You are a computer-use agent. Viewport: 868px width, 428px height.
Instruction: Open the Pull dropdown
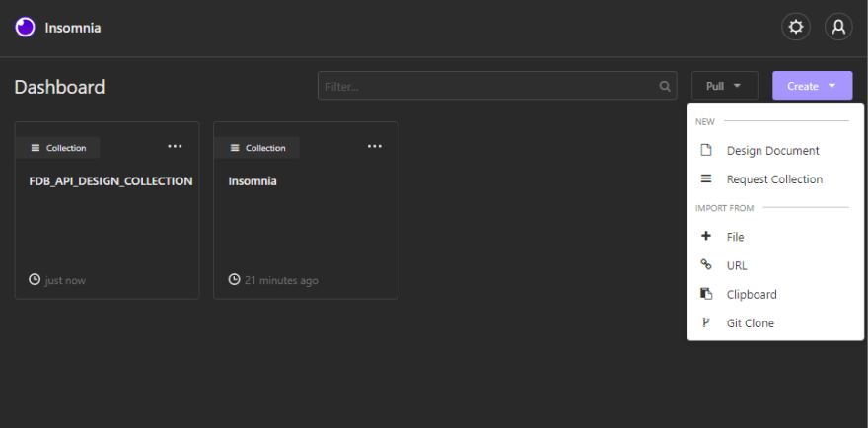724,86
